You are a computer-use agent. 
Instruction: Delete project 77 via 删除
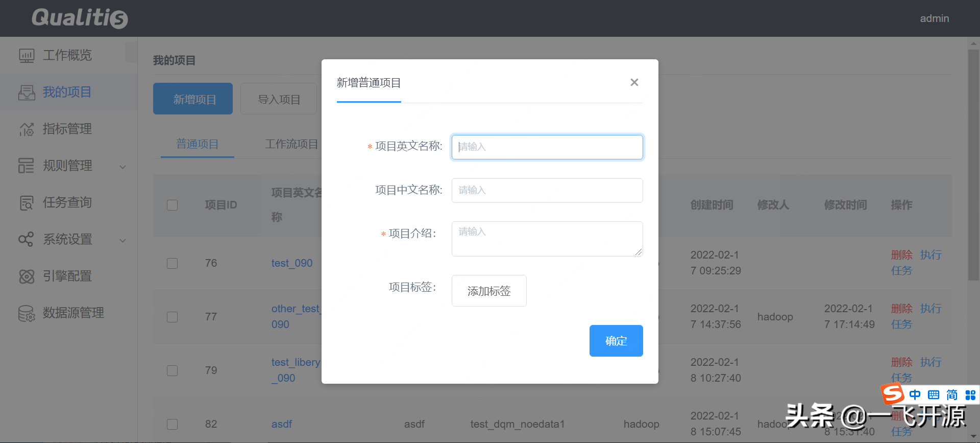point(902,309)
